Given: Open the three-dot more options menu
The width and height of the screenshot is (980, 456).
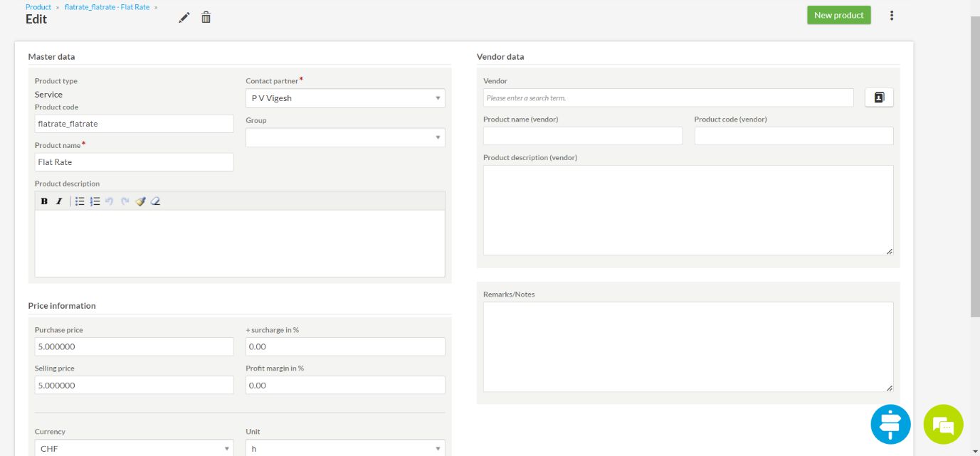Looking at the screenshot, I should point(892,15).
